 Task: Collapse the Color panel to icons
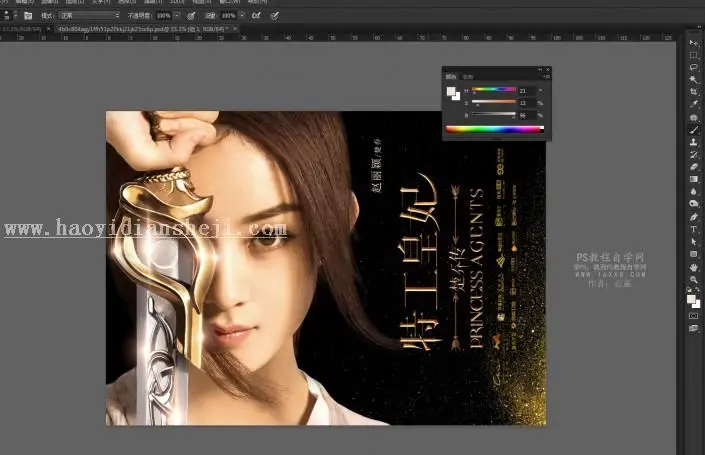[540, 70]
